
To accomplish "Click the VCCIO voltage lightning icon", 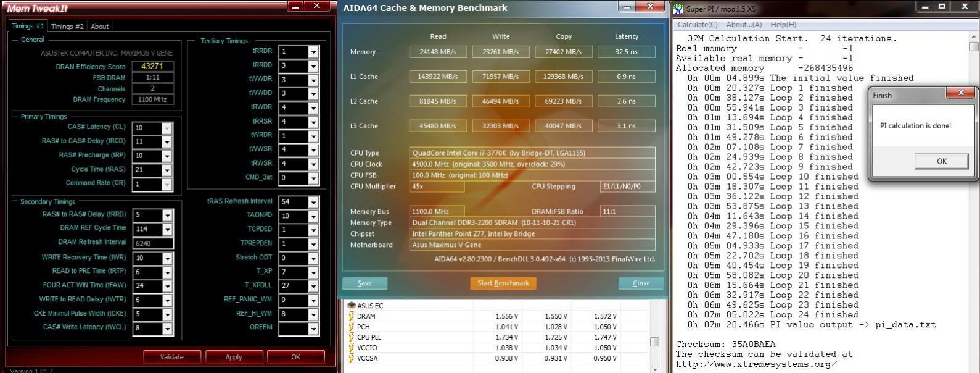I will pos(352,347).
